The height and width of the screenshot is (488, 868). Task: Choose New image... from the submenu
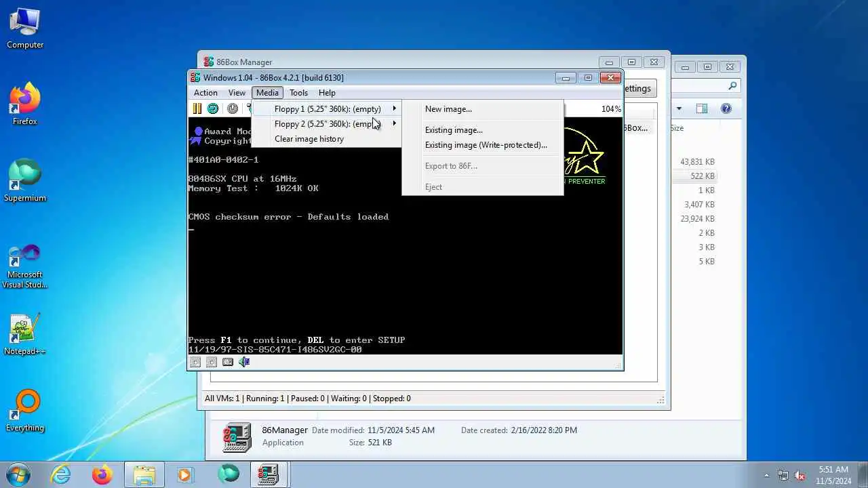(482, 108)
